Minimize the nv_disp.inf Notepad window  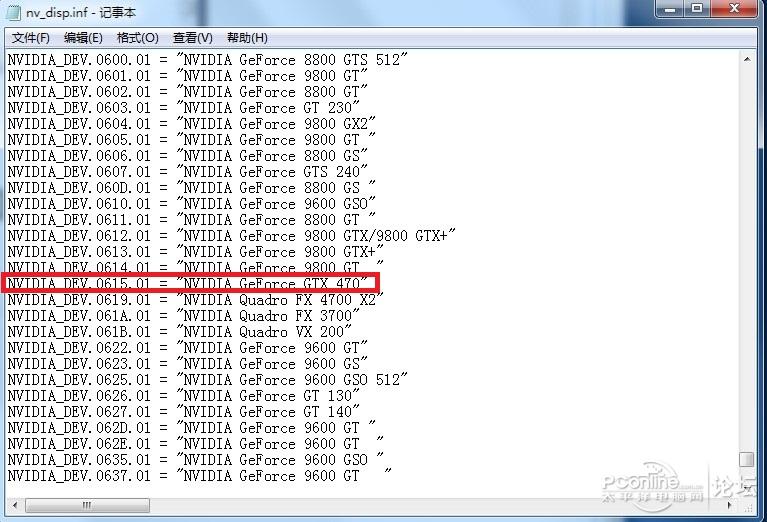670,9
